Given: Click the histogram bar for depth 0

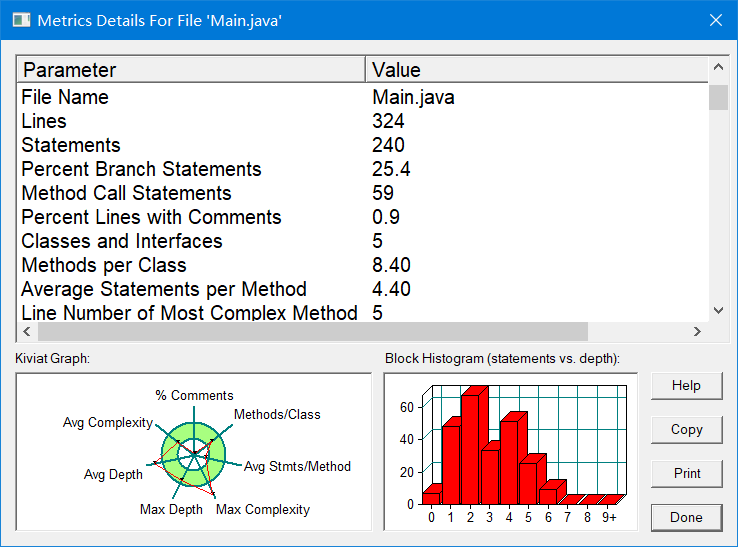Looking at the screenshot, I should point(431,499).
